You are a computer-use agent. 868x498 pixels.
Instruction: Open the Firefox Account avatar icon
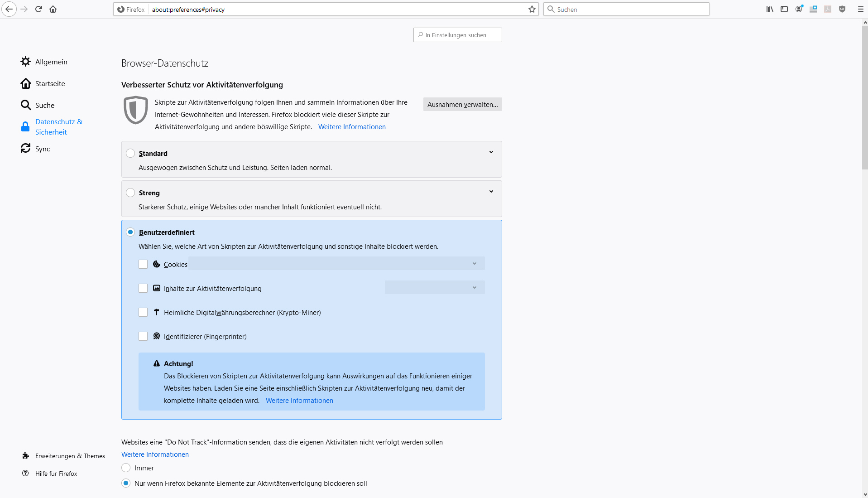pos(799,9)
